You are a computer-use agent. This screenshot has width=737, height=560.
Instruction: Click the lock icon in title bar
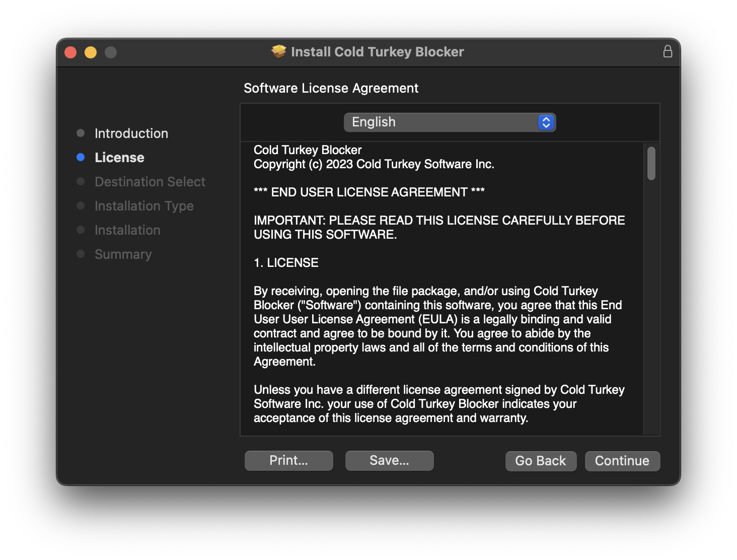pos(668,51)
